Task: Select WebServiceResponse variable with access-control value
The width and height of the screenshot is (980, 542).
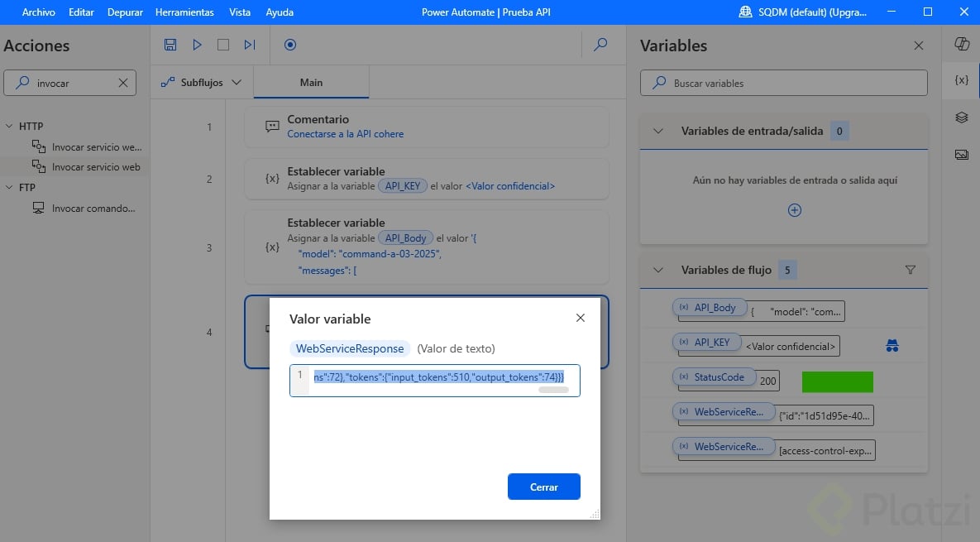Action: (724, 447)
